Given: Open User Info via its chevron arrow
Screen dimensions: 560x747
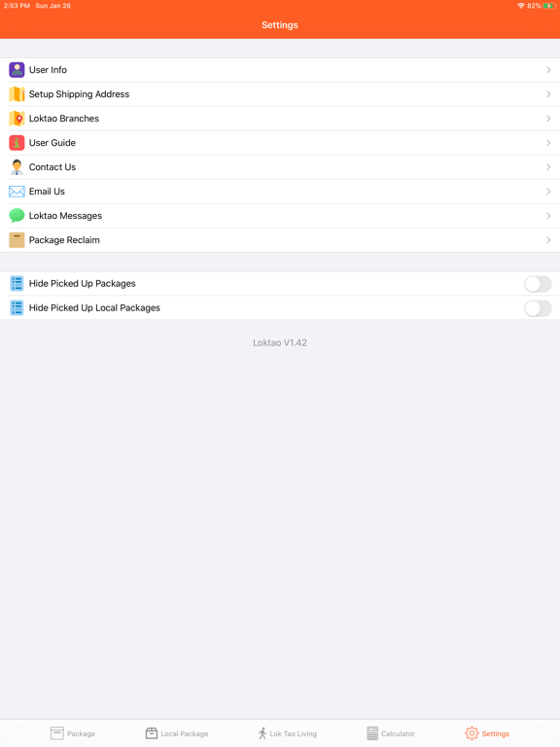Looking at the screenshot, I should tap(548, 70).
